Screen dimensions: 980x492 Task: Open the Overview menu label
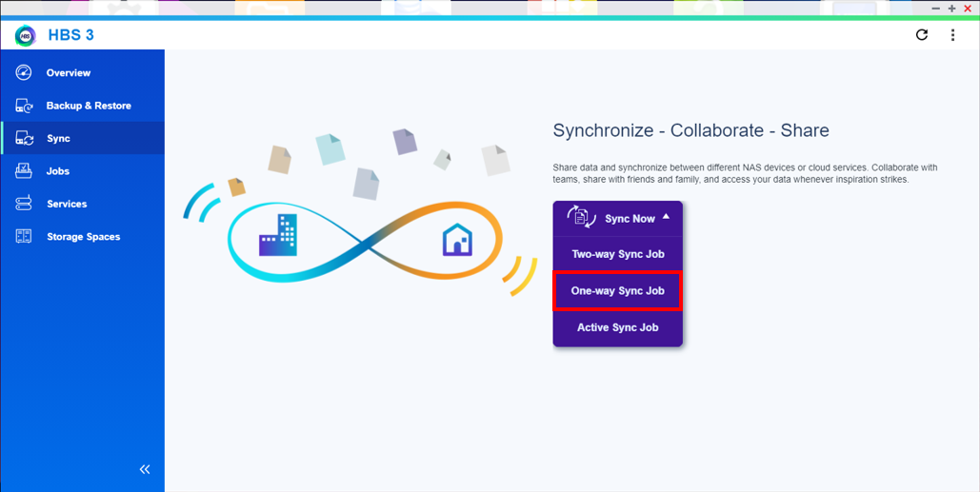[69, 73]
